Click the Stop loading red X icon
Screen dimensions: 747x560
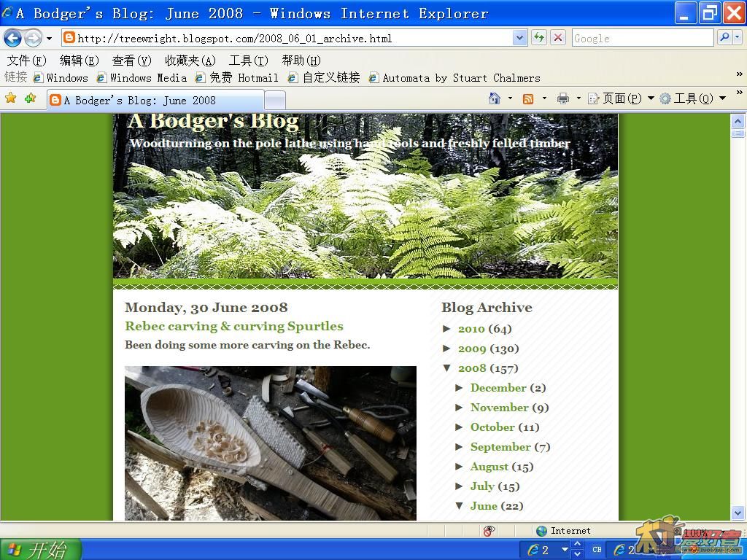pyautogui.click(x=558, y=38)
